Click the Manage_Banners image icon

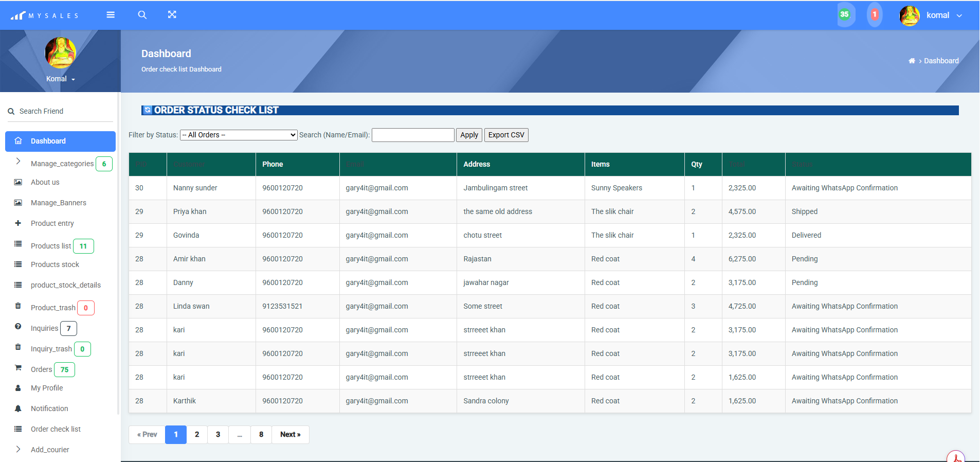coord(18,203)
